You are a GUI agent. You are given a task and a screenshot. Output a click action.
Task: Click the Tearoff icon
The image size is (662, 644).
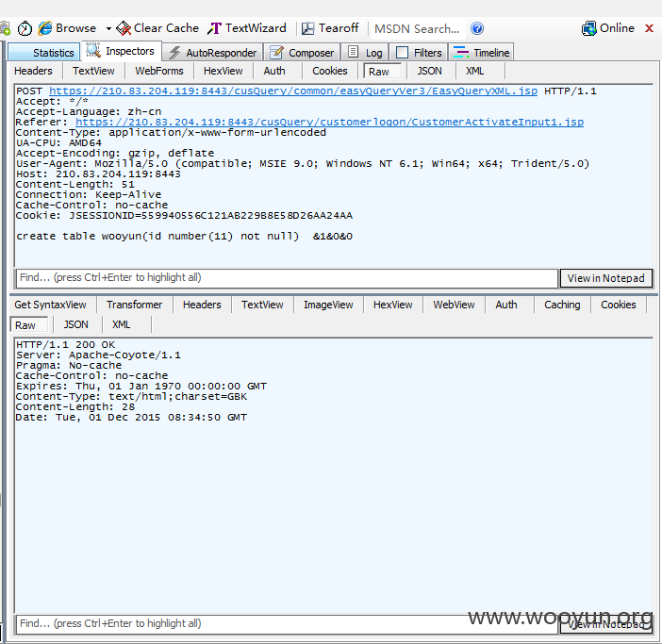click(307, 28)
